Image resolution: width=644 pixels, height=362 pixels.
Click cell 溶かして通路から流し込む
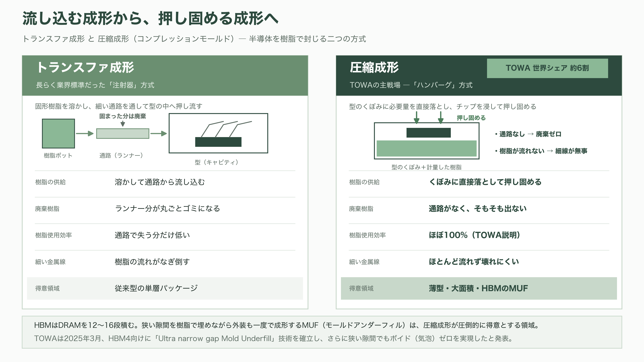[160, 182]
